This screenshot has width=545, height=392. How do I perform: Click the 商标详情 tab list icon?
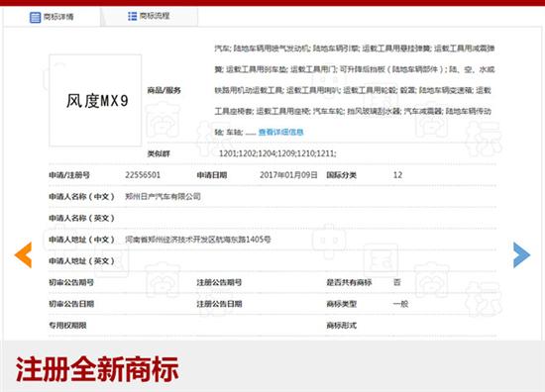pos(35,17)
